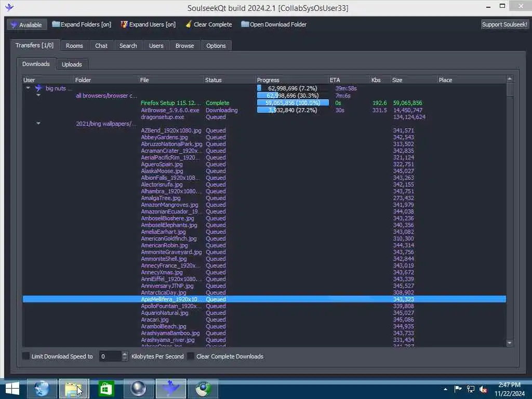Click AirBrowse progress bar at 27.2%
532x399 pixels.
[x=293, y=110]
